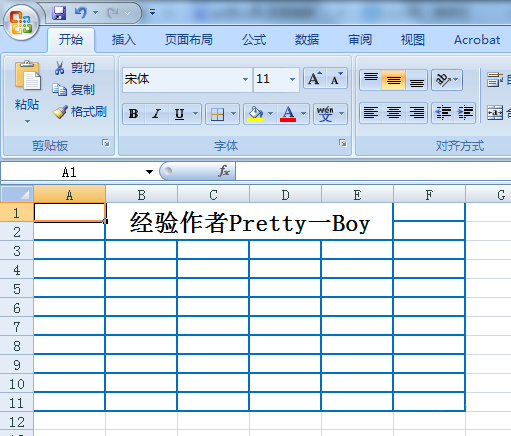511x436 pixels.
Task: Undo the last action
Action: [x=80, y=13]
